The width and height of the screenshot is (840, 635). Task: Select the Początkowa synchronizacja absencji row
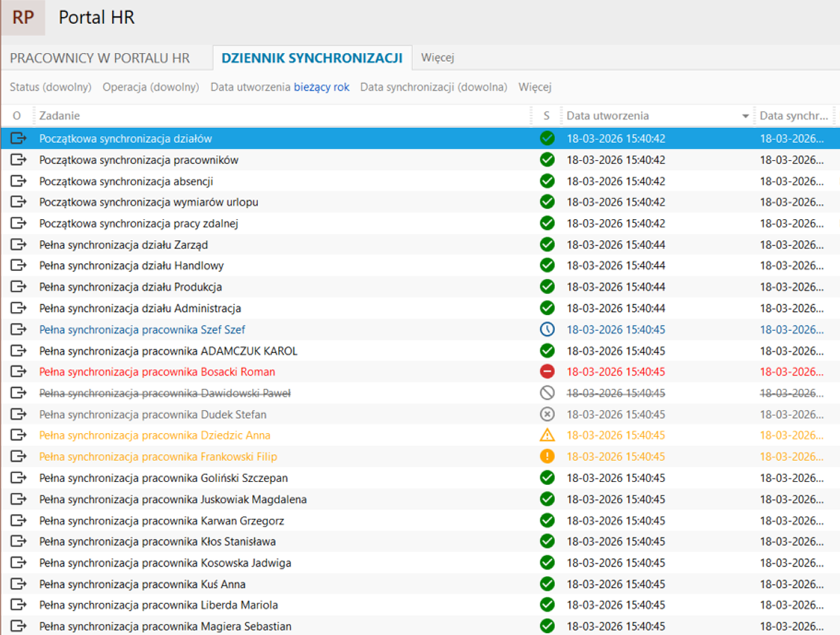[x=126, y=182]
